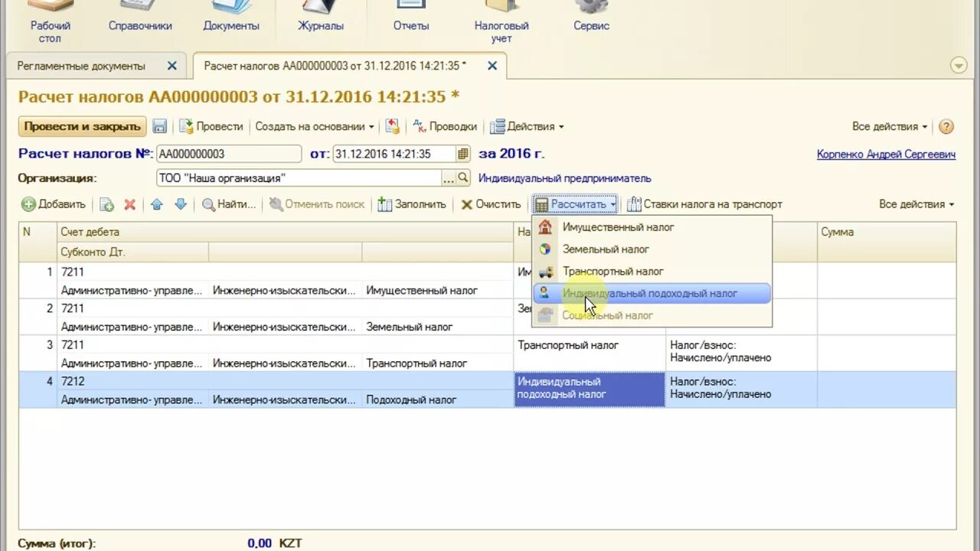Select the Подоходный налог subconto cell
980x551 pixels.
(437, 399)
